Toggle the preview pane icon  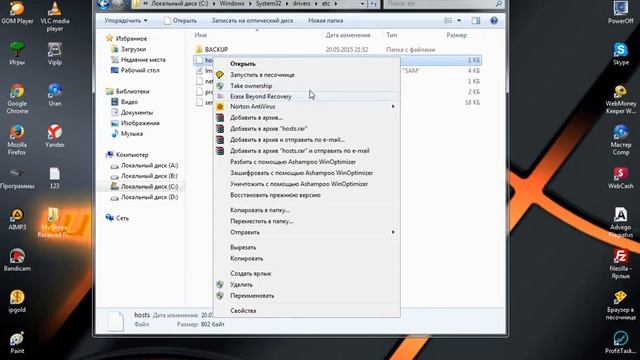(476, 20)
